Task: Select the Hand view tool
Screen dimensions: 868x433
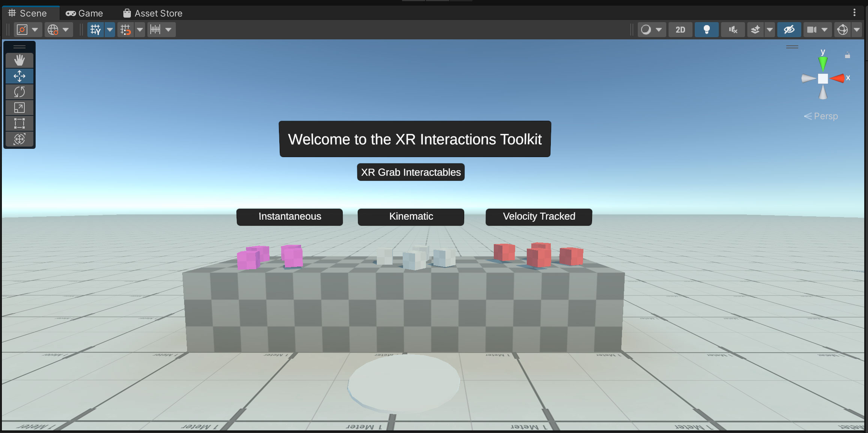Action: 19,60
